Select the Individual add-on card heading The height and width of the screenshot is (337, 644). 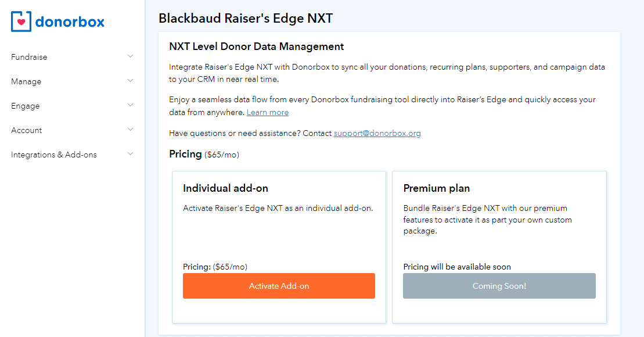[225, 188]
